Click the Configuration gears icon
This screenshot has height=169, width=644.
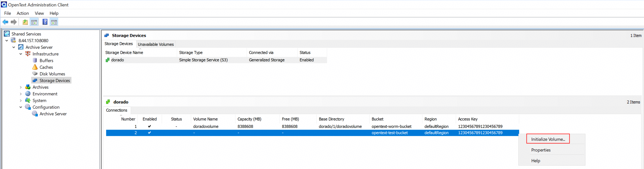(28, 107)
